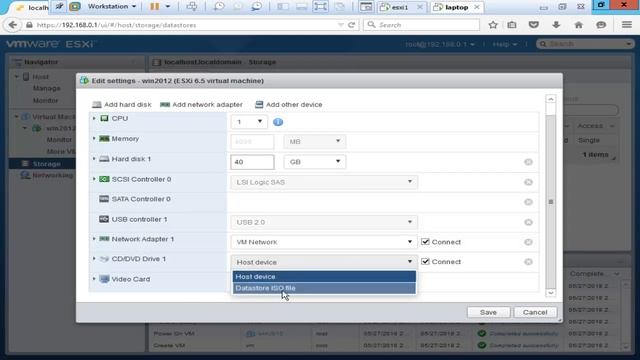
Task: Select Manage under Host in Navigator
Action: [x=47, y=88]
